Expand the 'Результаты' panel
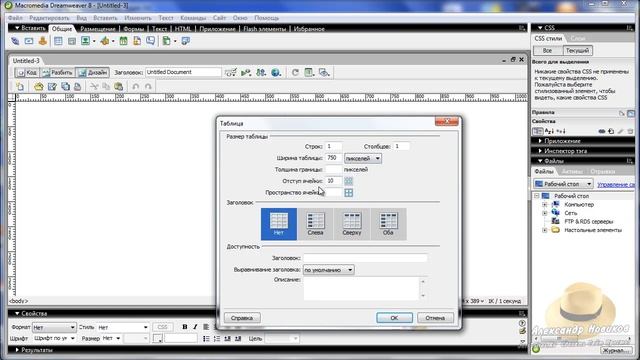This screenshot has width=640, height=360. 37,350
